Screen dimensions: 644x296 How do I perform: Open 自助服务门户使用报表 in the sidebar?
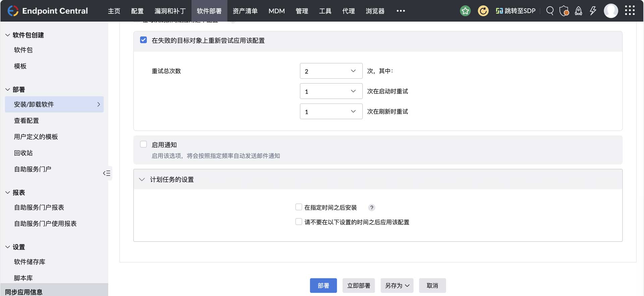click(x=45, y=223)
